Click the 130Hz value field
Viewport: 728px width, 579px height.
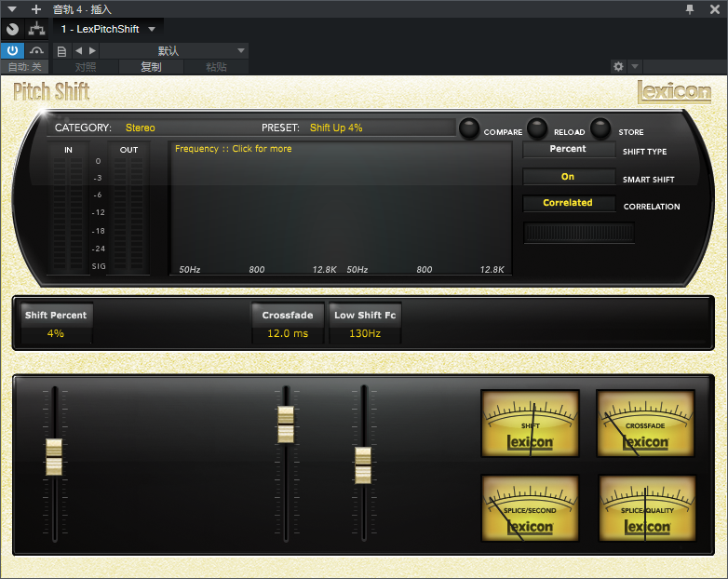(x=365, y=333)
